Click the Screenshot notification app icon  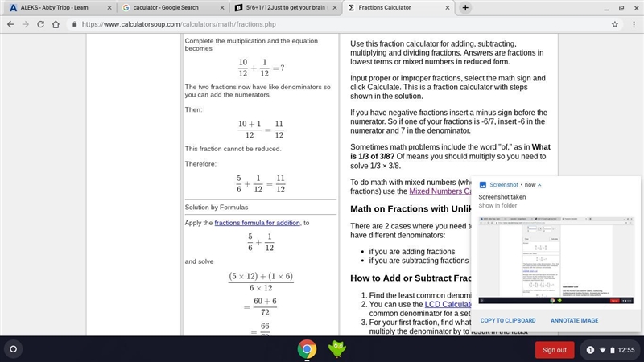483,185
